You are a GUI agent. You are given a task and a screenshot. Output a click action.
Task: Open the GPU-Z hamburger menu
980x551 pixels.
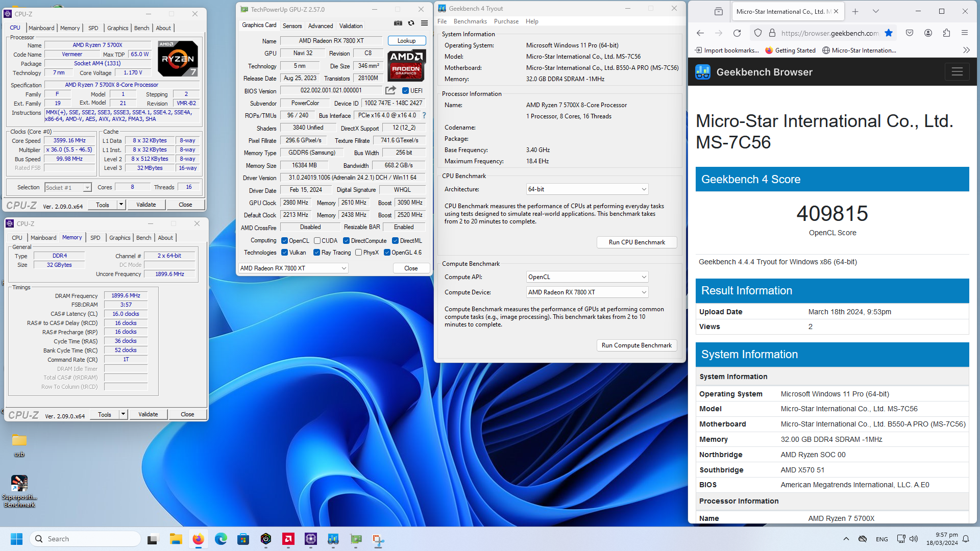[x=424, y=23]
